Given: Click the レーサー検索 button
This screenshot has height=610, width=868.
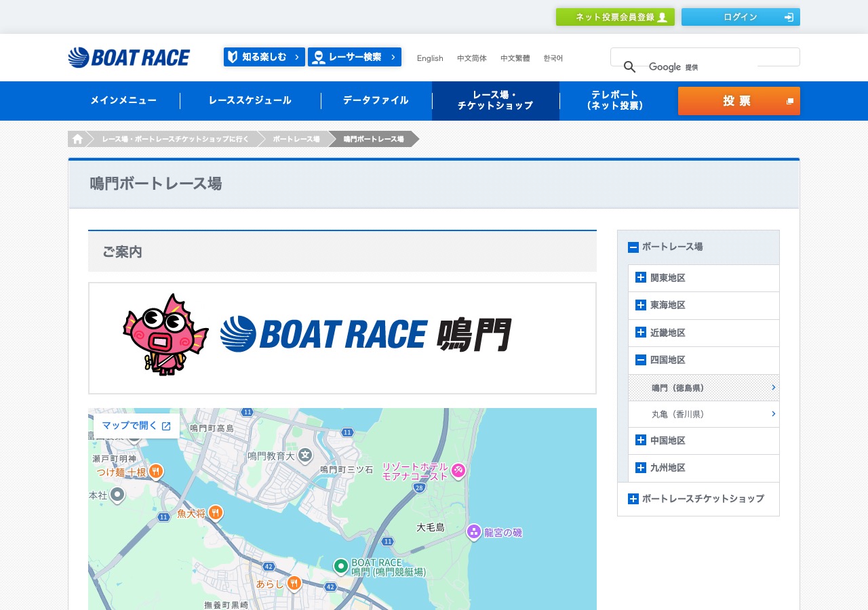Looking at the screenshot, I should pos(355,57).
